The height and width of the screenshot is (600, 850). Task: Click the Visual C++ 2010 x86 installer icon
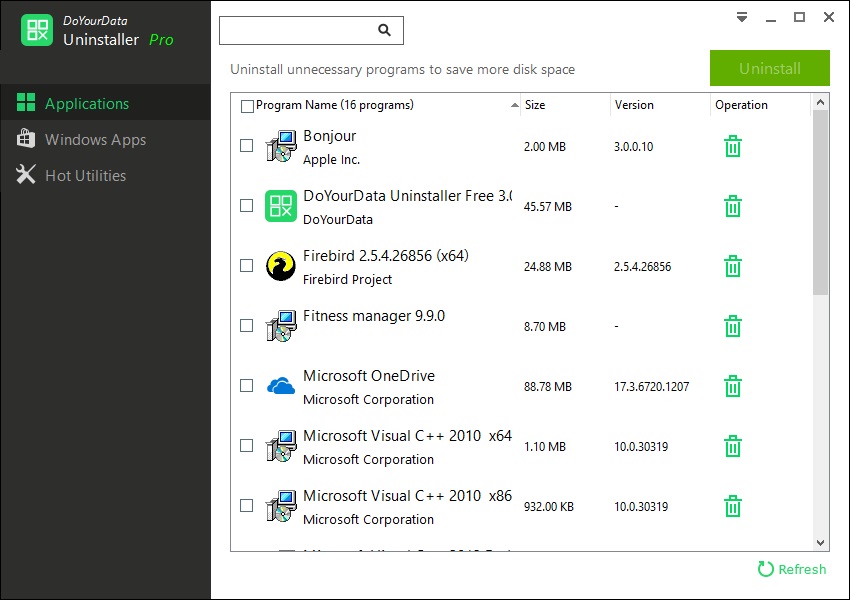pos(281,506)
